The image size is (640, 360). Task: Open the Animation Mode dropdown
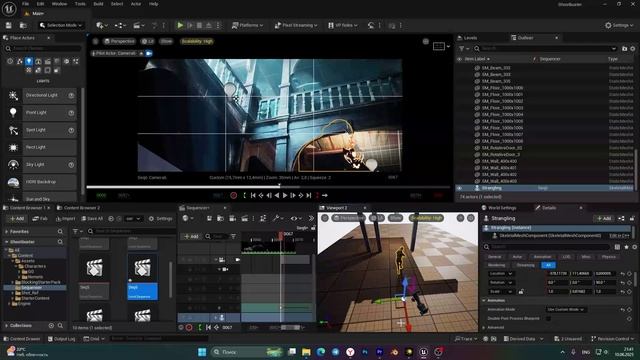(x=566, y=309)
